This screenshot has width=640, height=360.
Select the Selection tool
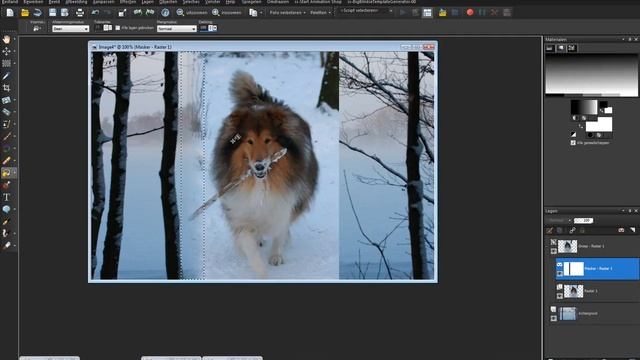pyautogui.click(x=7, y=63)
